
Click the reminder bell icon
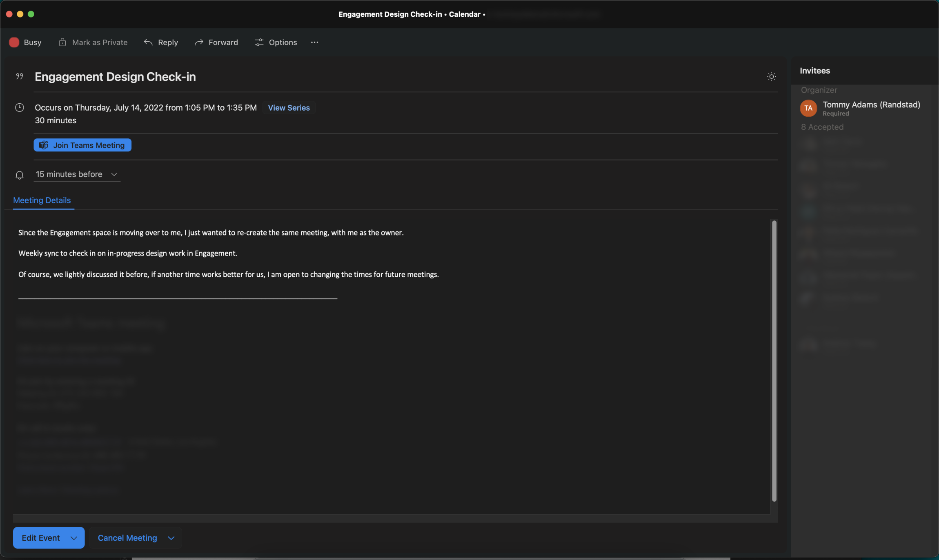19,175
